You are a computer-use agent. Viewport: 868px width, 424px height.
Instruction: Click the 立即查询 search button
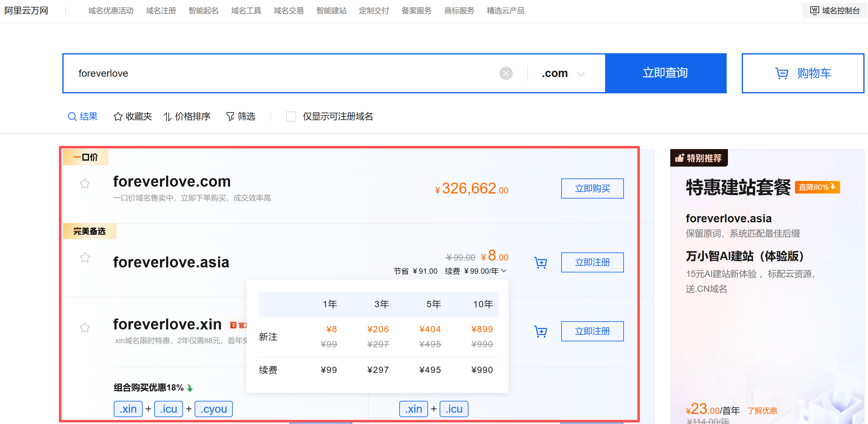(666, 73)
